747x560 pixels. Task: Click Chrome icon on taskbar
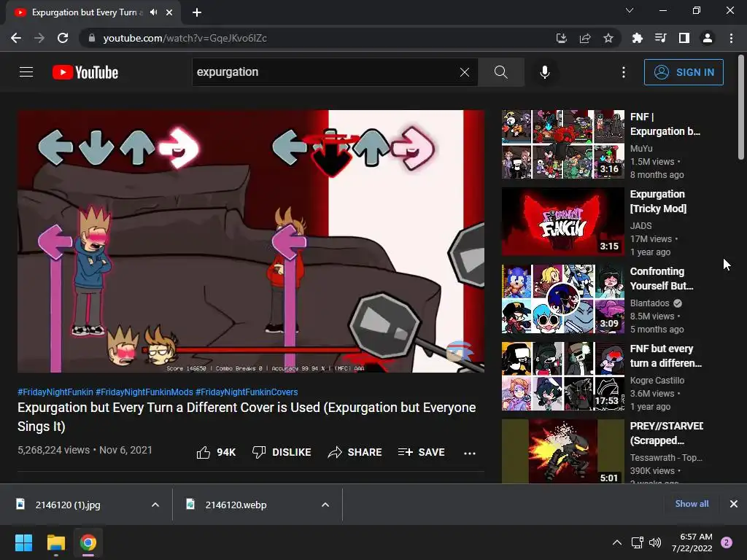coord(88,542)
